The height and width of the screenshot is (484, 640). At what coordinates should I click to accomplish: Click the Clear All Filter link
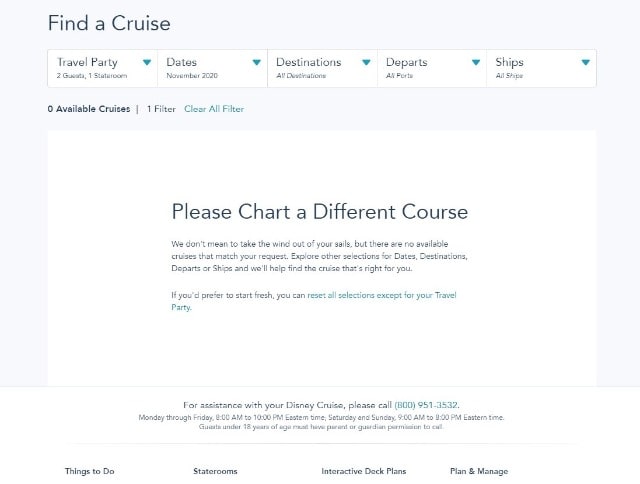(214, 109)
